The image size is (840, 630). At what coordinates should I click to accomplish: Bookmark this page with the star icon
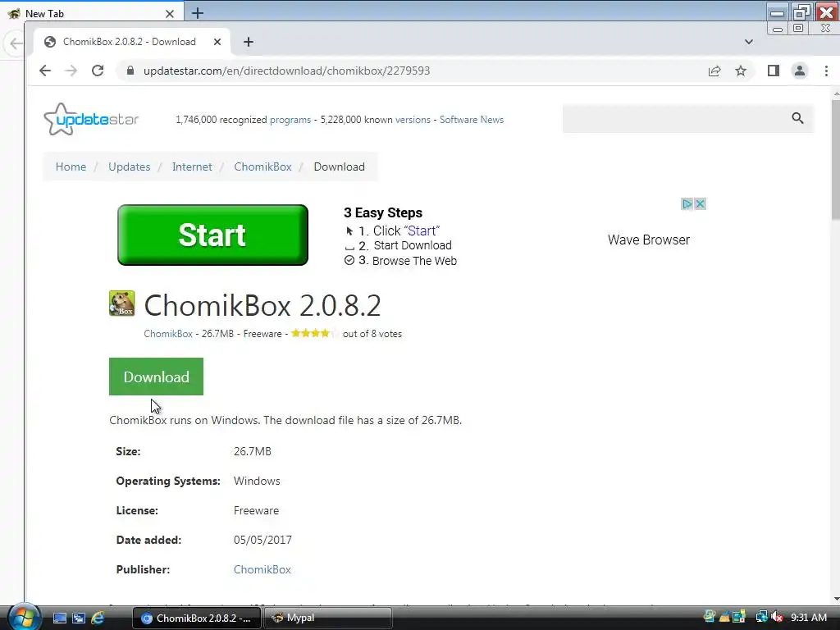click(x=741, y=71)
